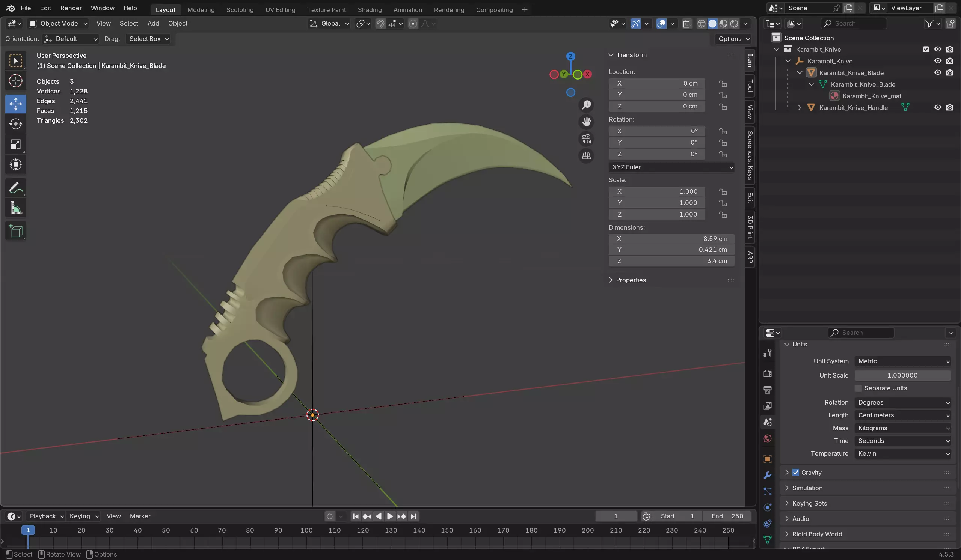Open the File menu
The image size is (961, 560).
26,8
